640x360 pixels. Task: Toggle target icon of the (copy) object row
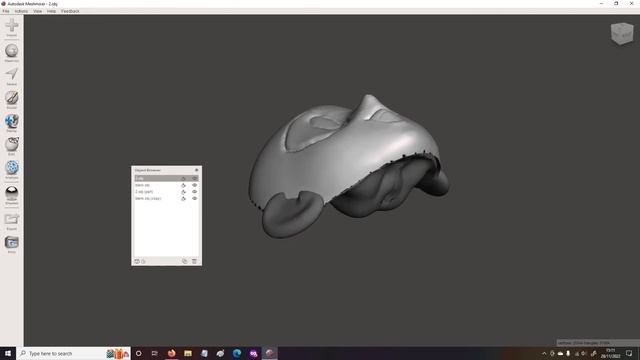183,198
